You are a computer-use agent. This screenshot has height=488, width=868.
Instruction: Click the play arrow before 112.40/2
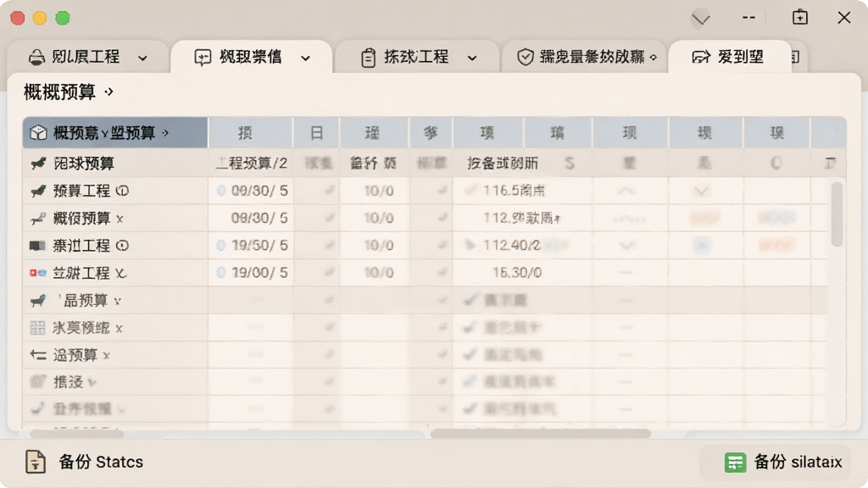point(470,245)
